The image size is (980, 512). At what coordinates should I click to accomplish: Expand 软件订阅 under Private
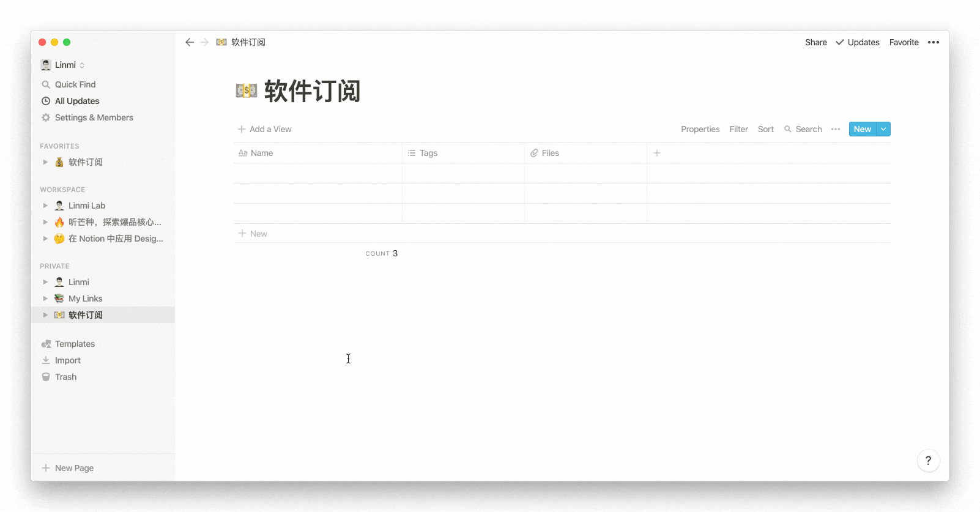click(45, 315)
